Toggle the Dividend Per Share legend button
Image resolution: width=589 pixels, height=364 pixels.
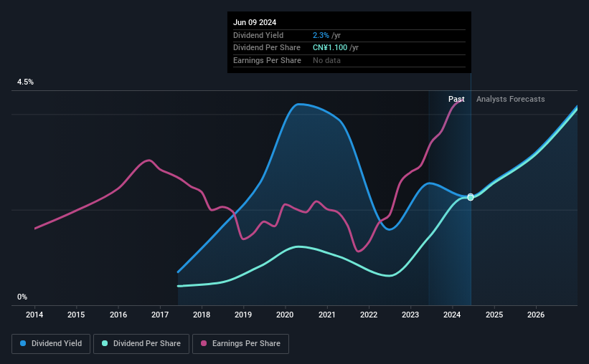pyautogui.click(x=141, y=344)
